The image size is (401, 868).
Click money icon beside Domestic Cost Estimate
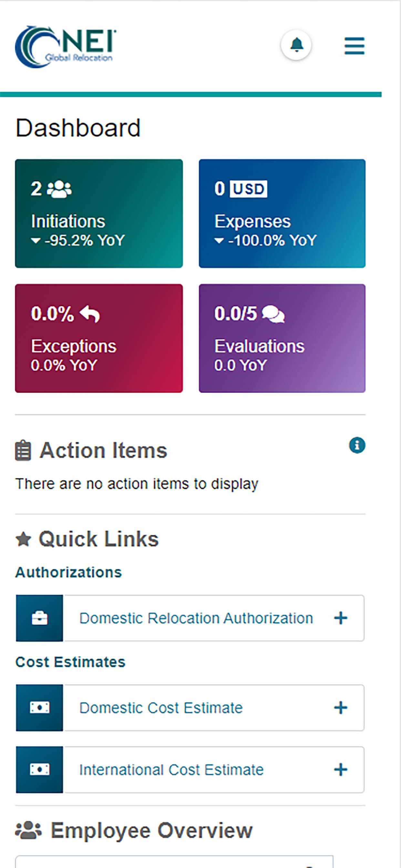tap(39, 708)
